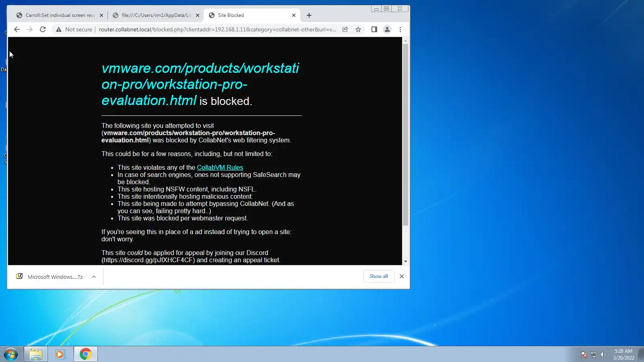This screenshot has height=362, width=644.
Task: Close the file:///C:/Users tab
Action: click(x=198, y=15)
